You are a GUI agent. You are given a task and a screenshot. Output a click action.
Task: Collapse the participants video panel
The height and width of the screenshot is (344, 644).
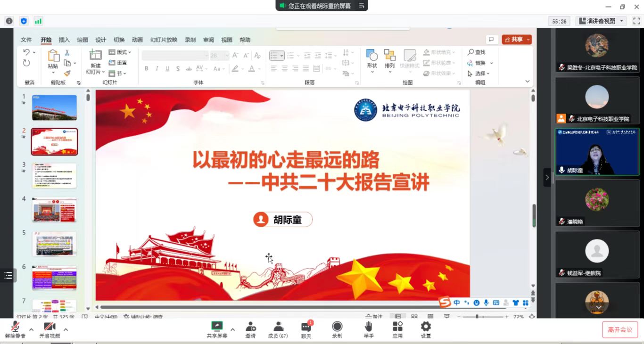pos(547,177)
